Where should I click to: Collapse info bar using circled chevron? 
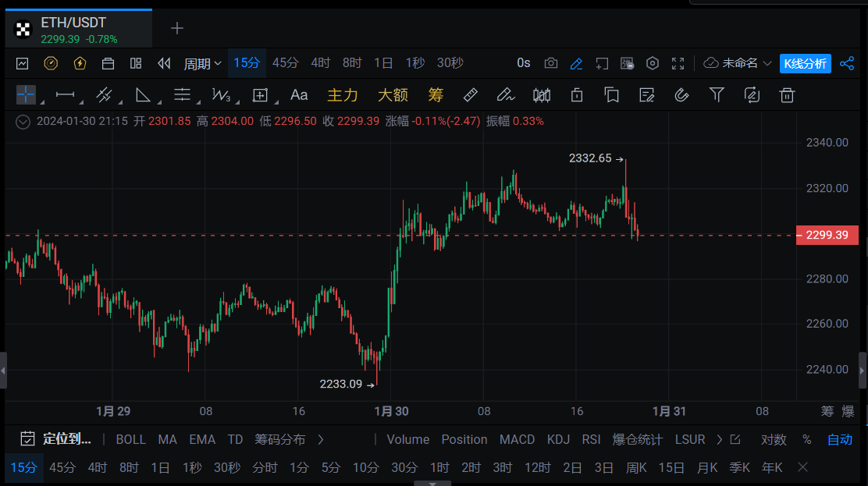pos(23,122)
